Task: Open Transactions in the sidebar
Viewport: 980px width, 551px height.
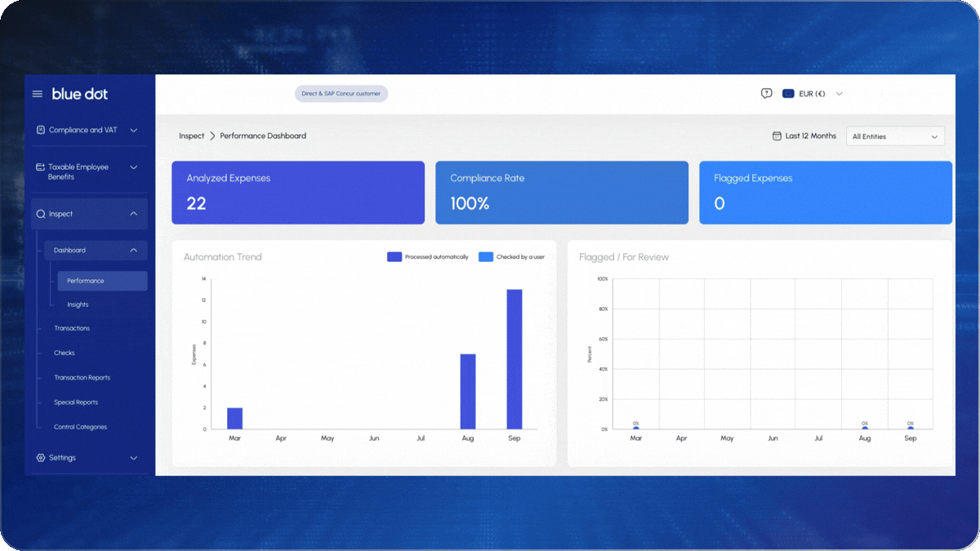Action: tap(72, 328)
